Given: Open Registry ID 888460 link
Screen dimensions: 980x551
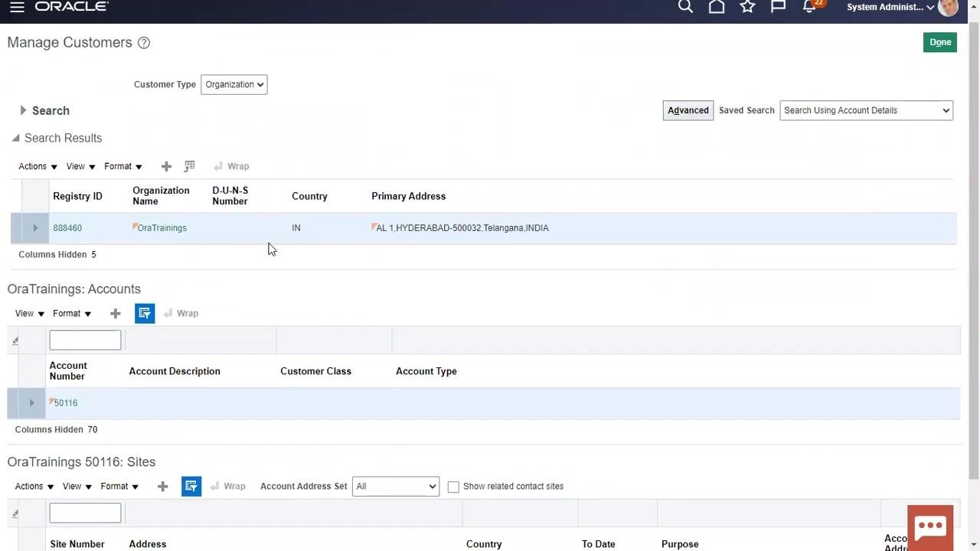Looking at the screenshot, I should 67,228.
